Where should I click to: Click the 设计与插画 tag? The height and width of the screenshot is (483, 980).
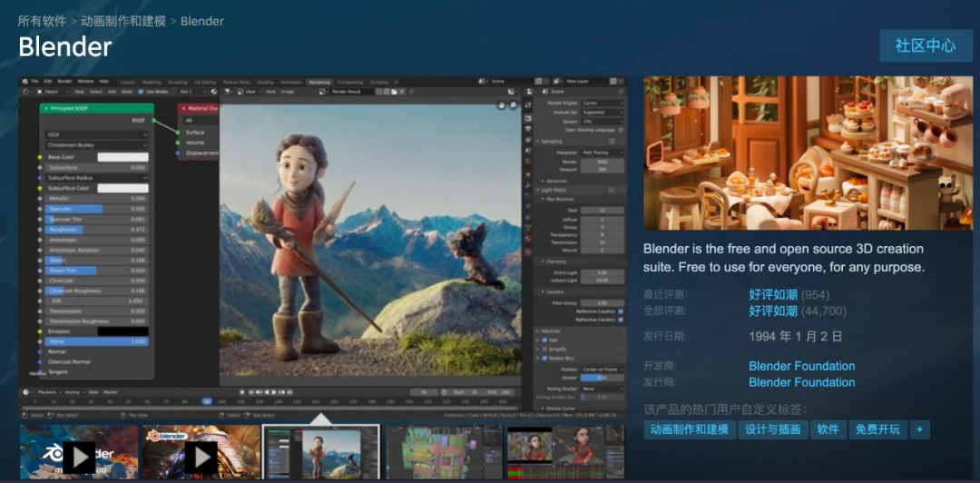[773, 429]
